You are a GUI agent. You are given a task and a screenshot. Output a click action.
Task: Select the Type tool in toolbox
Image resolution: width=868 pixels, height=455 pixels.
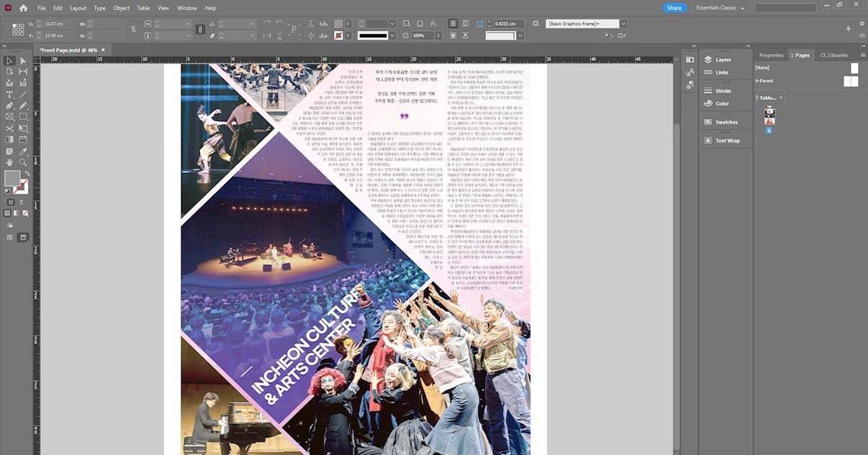click(x=9, y=94)
